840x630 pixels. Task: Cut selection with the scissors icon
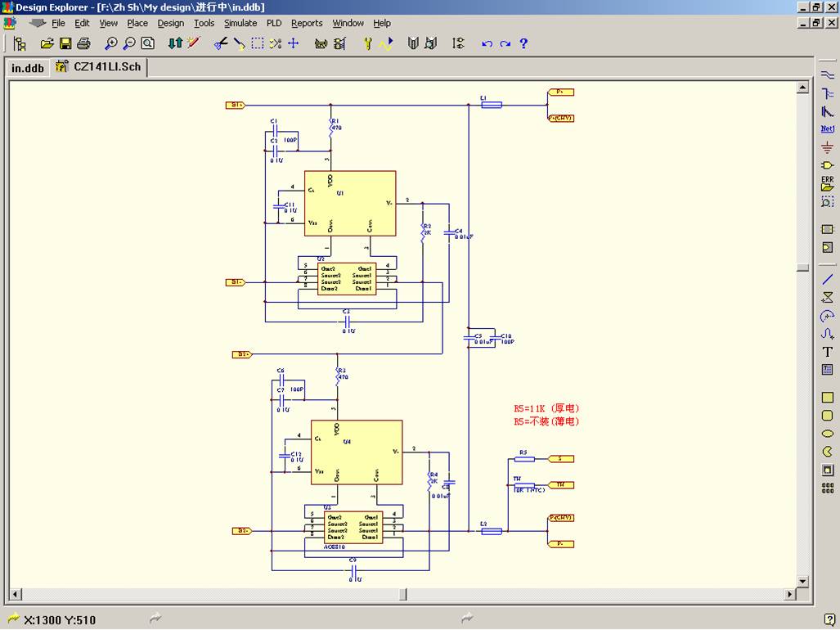[x=221, y=43]
